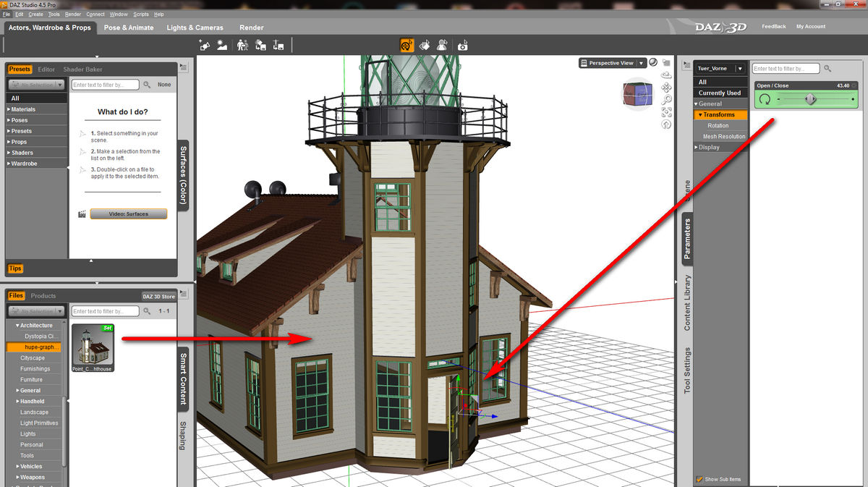Image resolution: width=868 pixels, height=487 pixels.
Task: Click the camera render tool icon
Action: pyautogui.click(x=462, y=45)
